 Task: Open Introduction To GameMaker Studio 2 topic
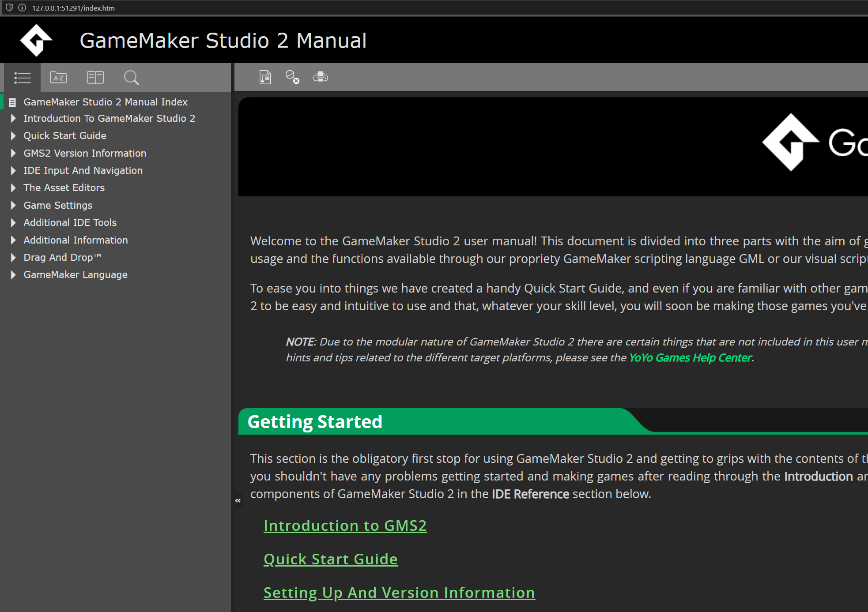pos(109,118)
